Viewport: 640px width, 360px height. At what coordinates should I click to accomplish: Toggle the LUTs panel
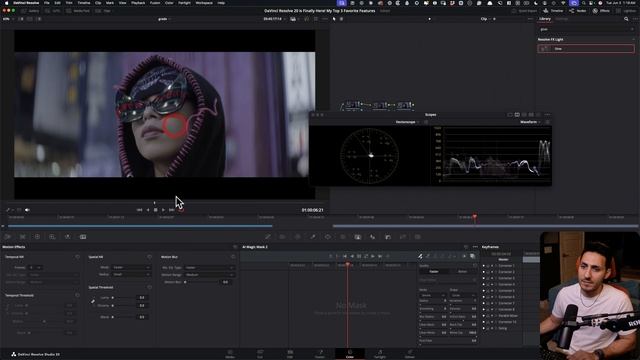tap(52, 11)
